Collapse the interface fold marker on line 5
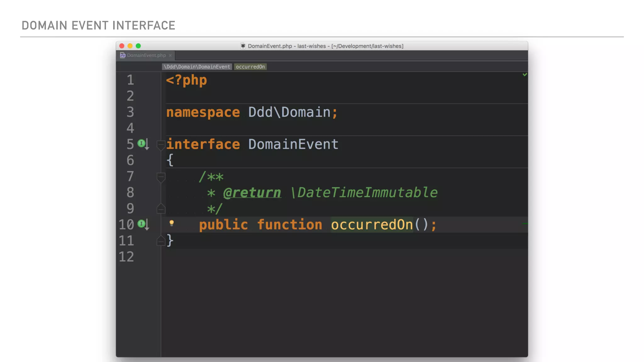Image resolution: width=644 pixels, height=362 pixels. [x=161, y=145]
